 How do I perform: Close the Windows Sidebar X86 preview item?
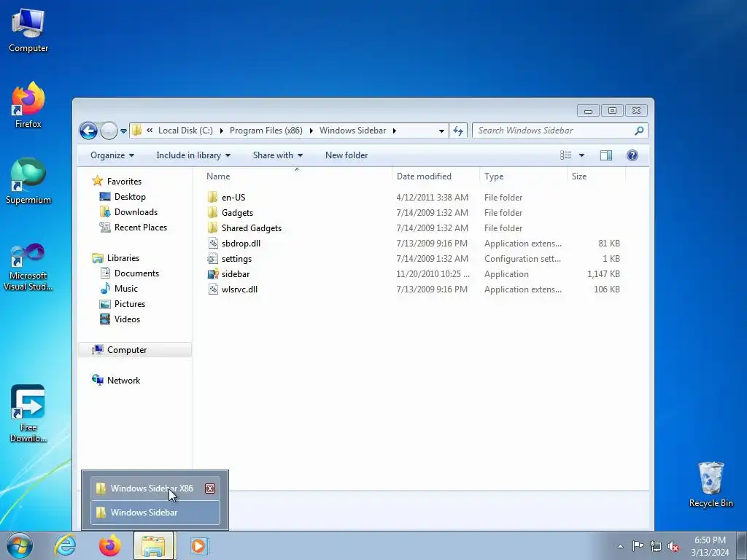pos(209,489)
